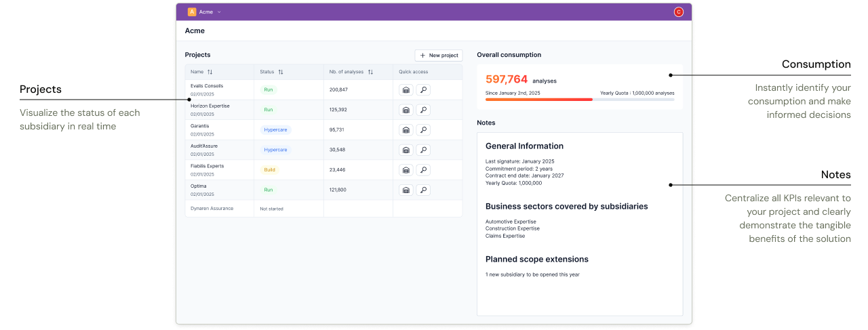Click Since January 2nd, 2025 text

(x=513, y=93)
